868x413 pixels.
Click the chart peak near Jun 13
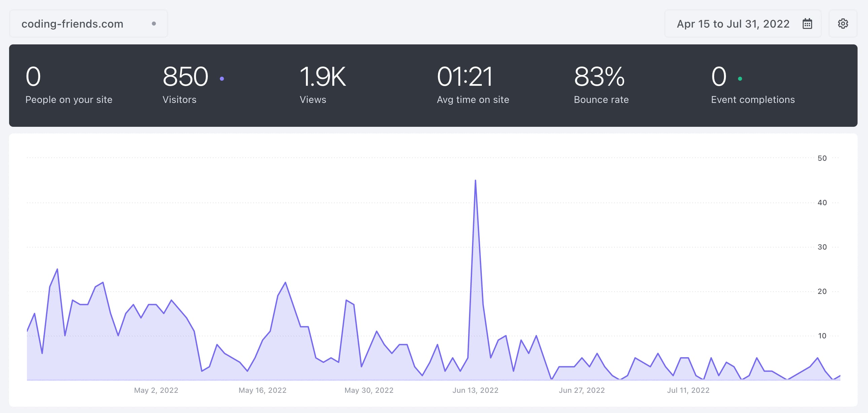click(x=475, y=180)
